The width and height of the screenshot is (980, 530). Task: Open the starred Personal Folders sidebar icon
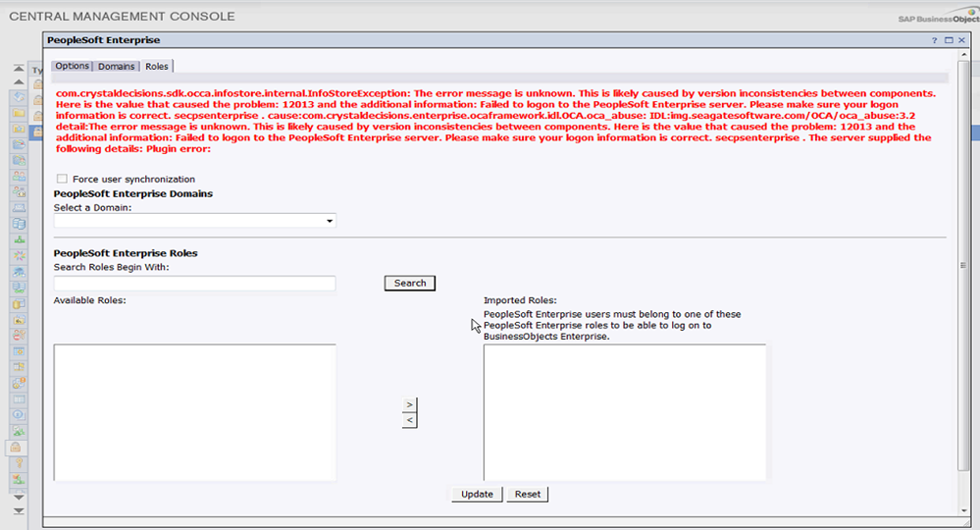tap(19, 129)
